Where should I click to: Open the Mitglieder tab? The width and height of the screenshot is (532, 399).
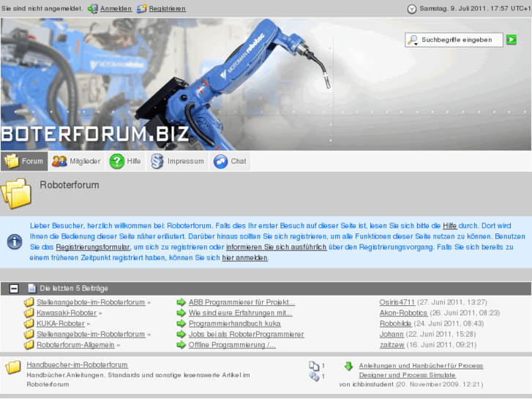[x=77, y=161]
